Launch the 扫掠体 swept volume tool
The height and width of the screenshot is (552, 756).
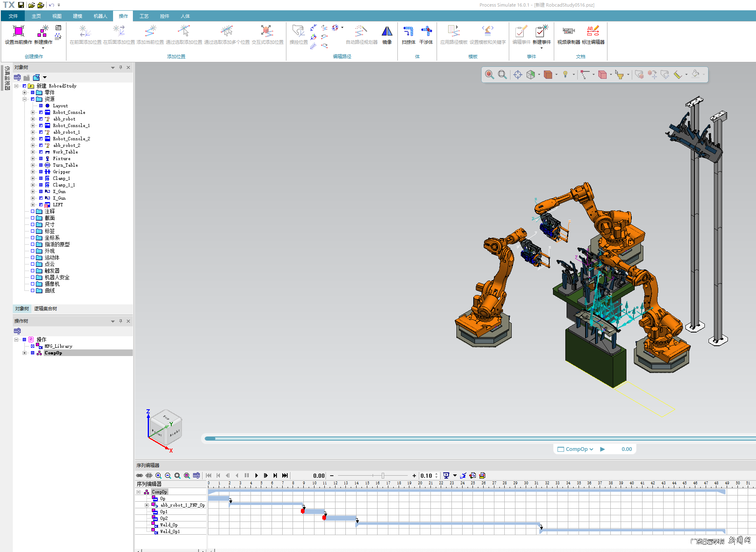point(408,32)
